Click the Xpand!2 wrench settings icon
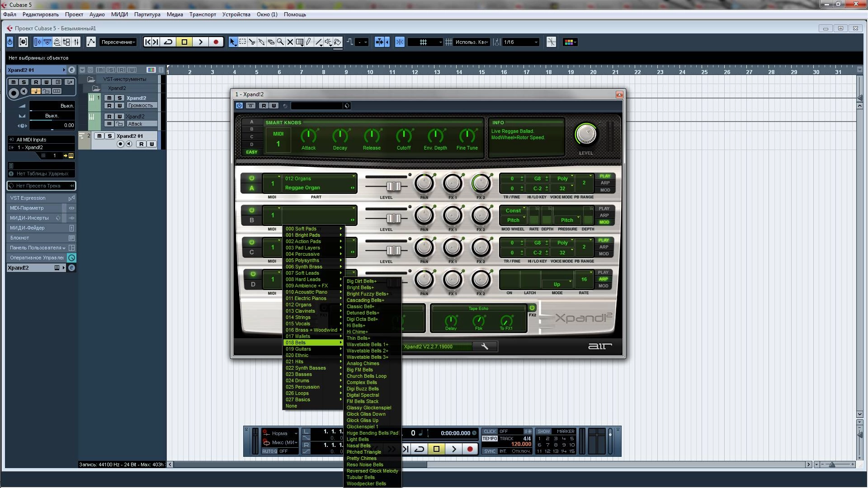 click(485, 347)
